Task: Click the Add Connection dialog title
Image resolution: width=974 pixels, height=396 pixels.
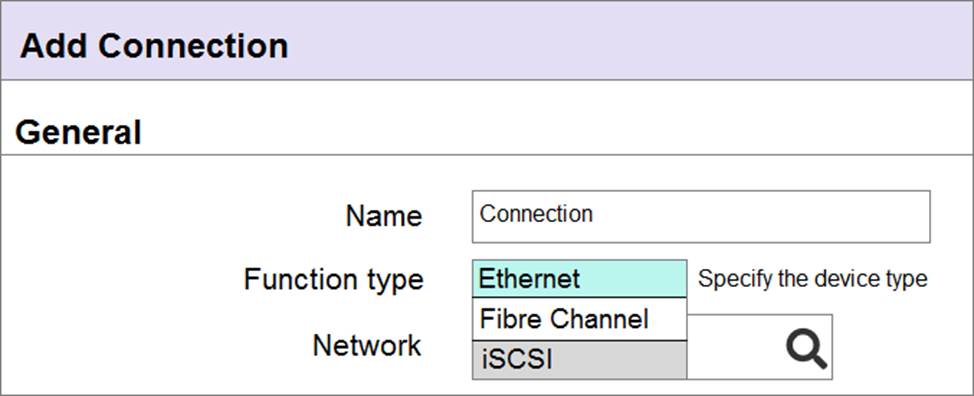Action: [154, 46]
